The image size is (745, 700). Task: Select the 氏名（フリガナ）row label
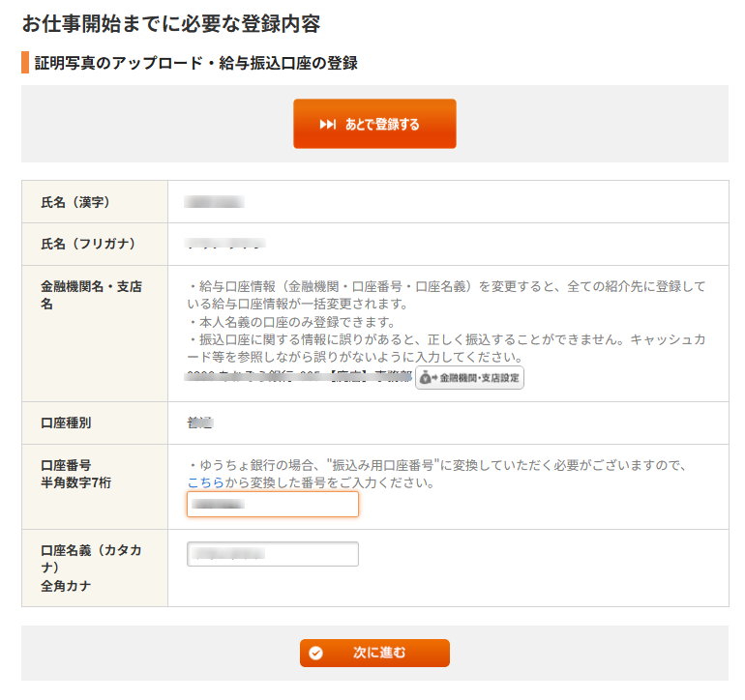88,245
